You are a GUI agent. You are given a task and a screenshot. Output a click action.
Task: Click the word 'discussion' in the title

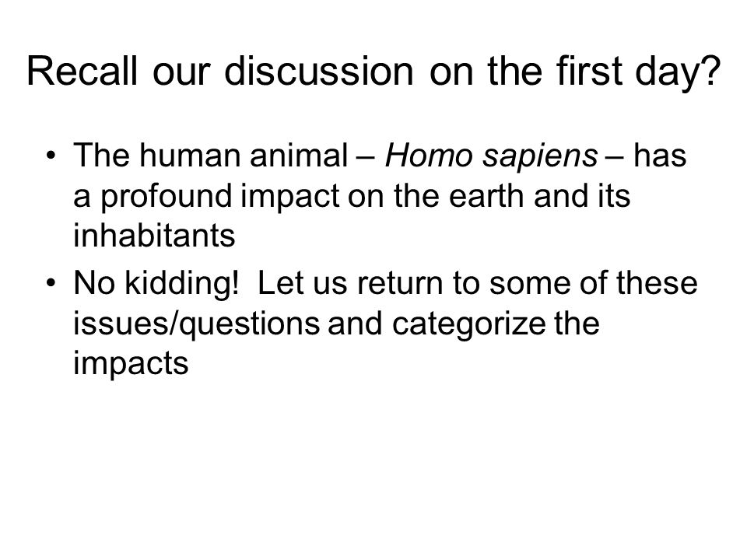[319, 71]
